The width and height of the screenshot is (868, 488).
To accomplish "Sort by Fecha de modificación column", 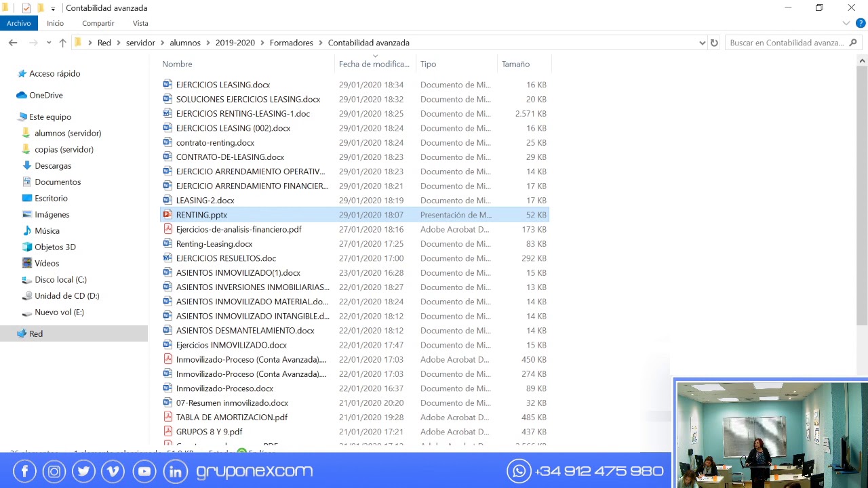I will tap(375, 64).
